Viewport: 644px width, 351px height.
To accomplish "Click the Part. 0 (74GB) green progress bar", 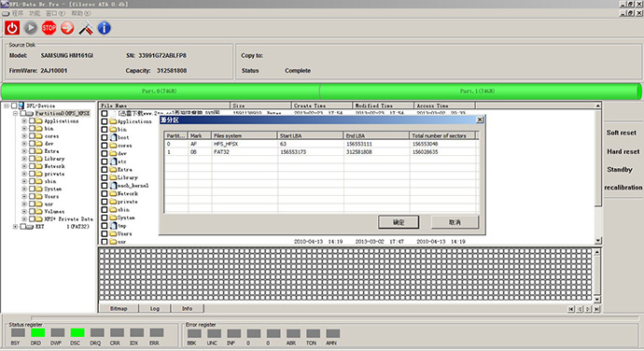I will 160,91.
